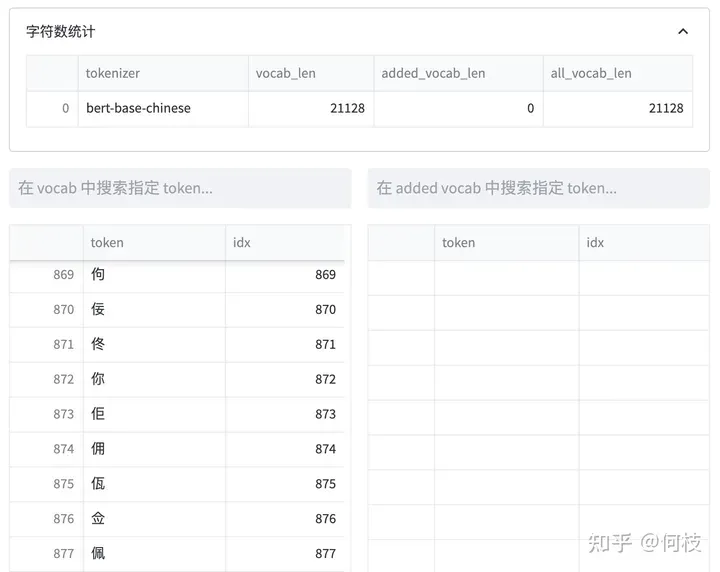The image size is (720, 572).
Task: Click idx header in vocab table
Action: click(x=285, y=243)
